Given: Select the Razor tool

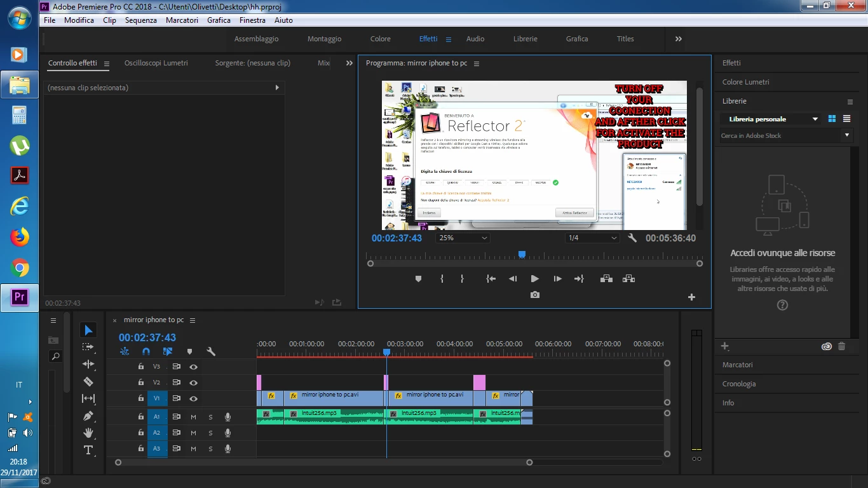Looking at the screenshot, I should [x=88, y=381].
